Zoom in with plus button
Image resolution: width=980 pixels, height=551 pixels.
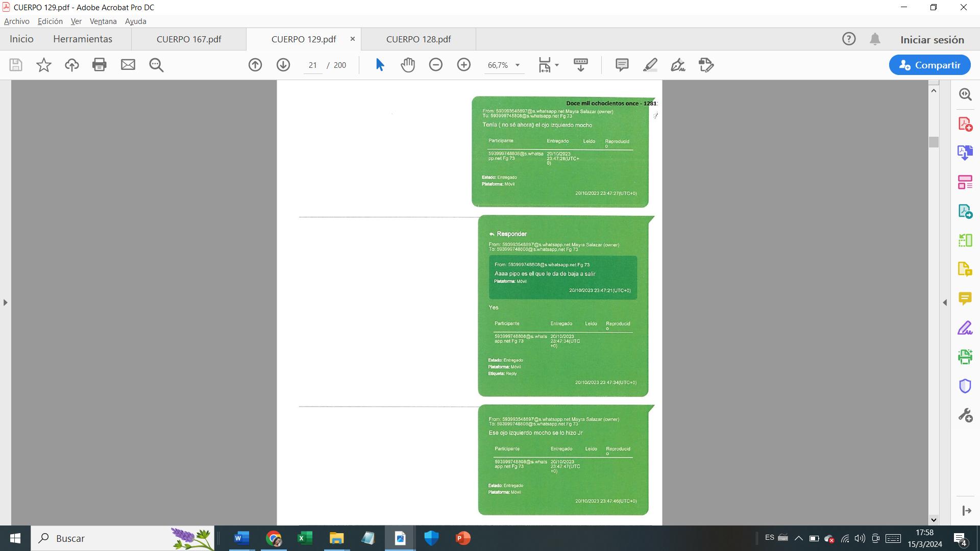pos(464,65)
